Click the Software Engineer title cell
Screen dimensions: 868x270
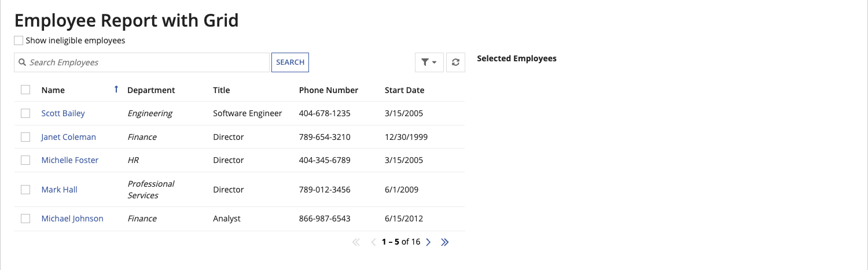coord(248,113)
